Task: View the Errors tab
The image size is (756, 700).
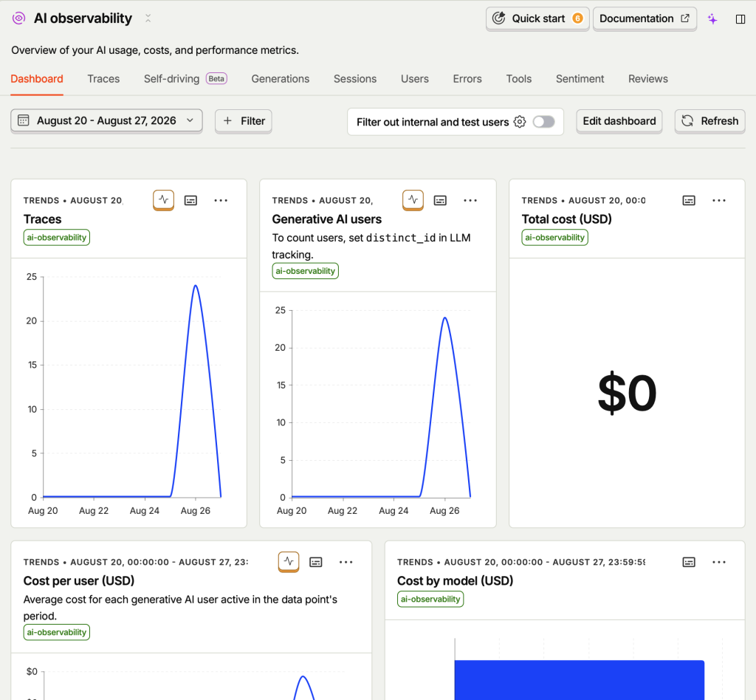Action: click(467, 79)
